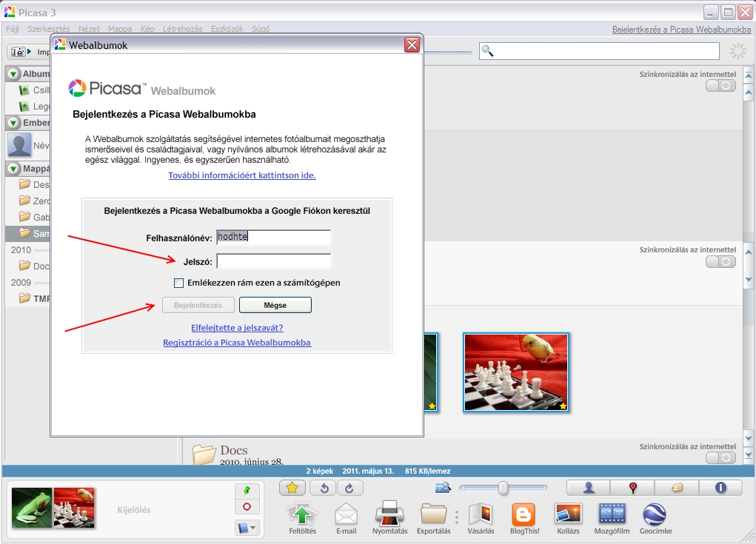This screenshot has width=756, height=544.
Task: Click the Jelszó password input field
Action: pos(273,261)
